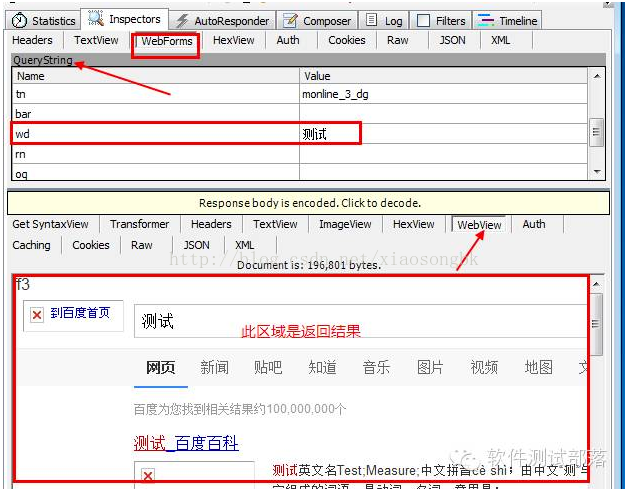Open the response JSON tab beside Raw
The height and width of the screenshot is (492, 627).
click(196, 245)
